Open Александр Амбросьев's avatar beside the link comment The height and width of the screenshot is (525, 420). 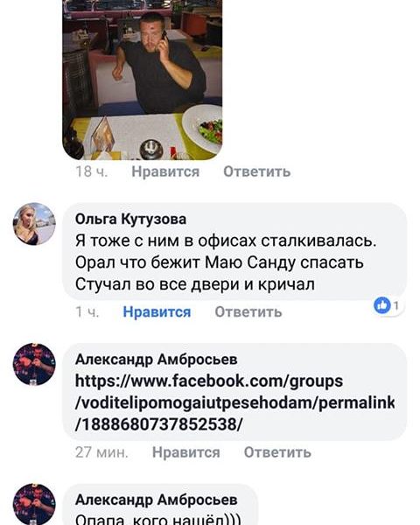(x=34, y=364)
